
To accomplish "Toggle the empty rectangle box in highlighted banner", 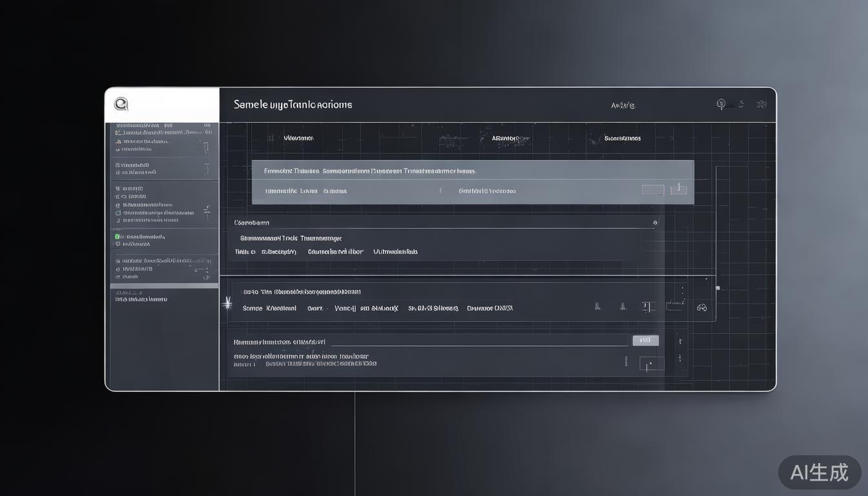I will point(652,190).
